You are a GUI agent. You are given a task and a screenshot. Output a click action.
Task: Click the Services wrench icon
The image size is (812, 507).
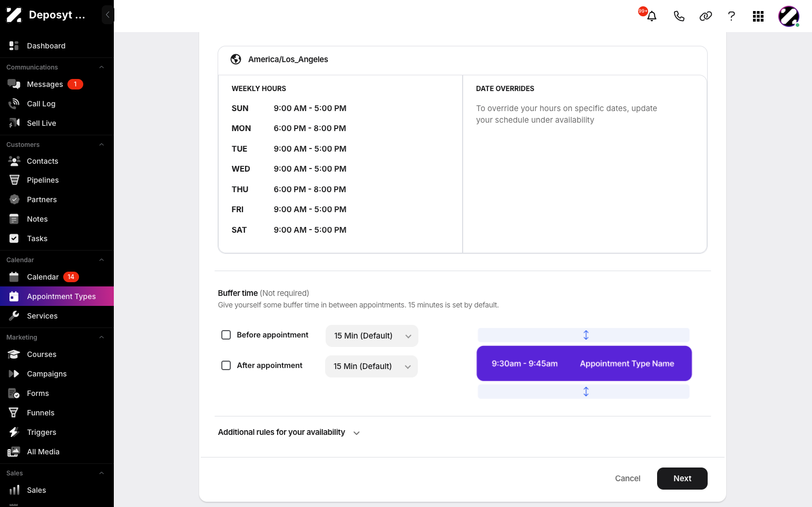click(x=14, y=316)
